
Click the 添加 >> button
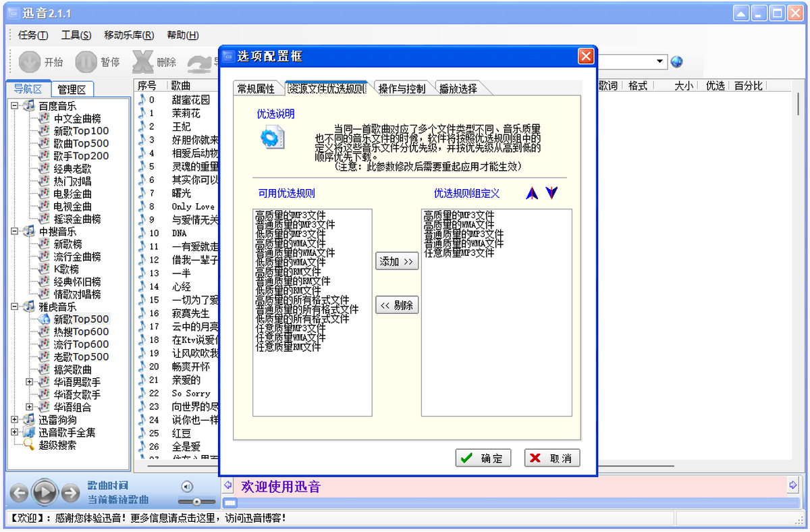pos(397,261)
